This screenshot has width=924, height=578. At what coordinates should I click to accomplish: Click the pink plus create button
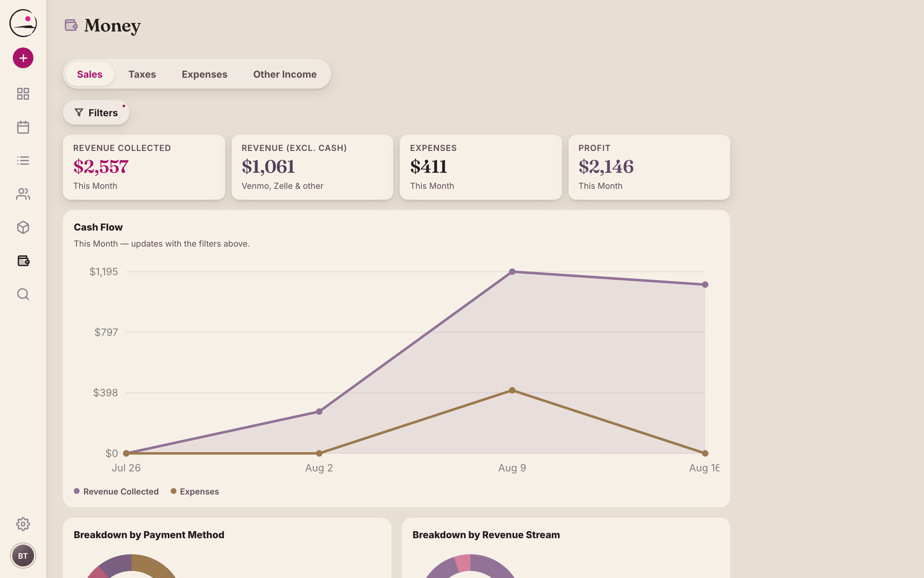23,58
